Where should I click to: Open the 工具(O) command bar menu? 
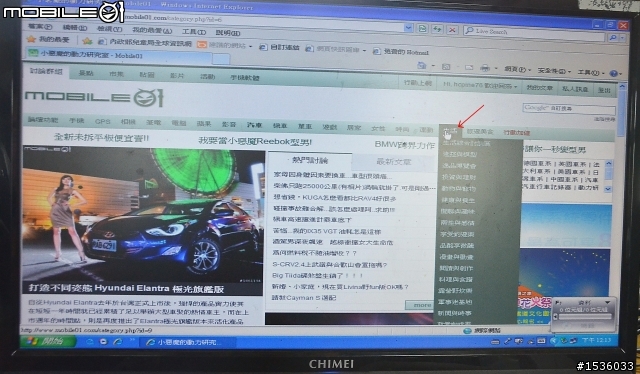[591, 73]
